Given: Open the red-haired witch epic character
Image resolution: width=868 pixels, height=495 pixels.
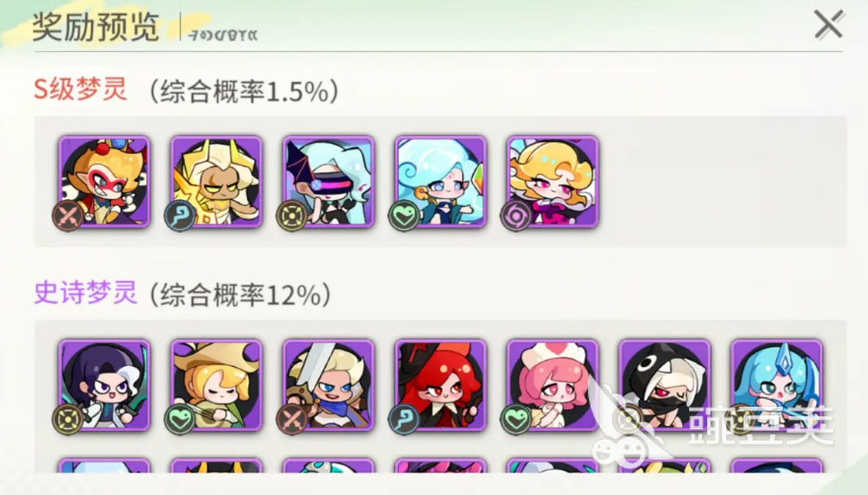Looking at the screenshot, I should 441,385.
